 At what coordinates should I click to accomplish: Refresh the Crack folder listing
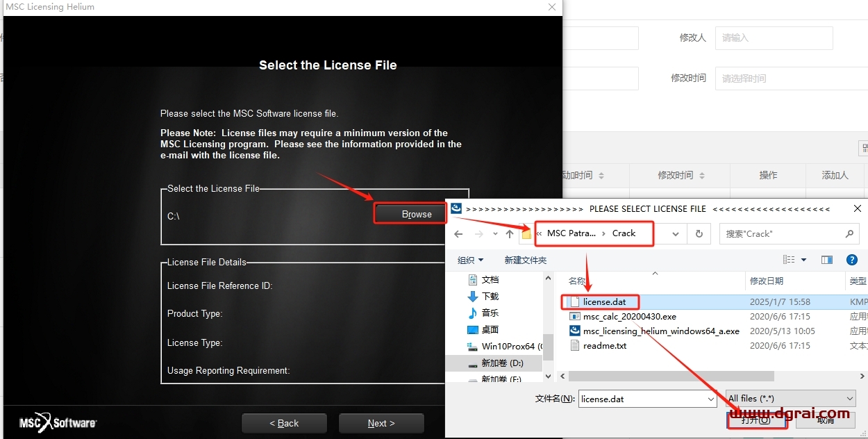(699, 234)
